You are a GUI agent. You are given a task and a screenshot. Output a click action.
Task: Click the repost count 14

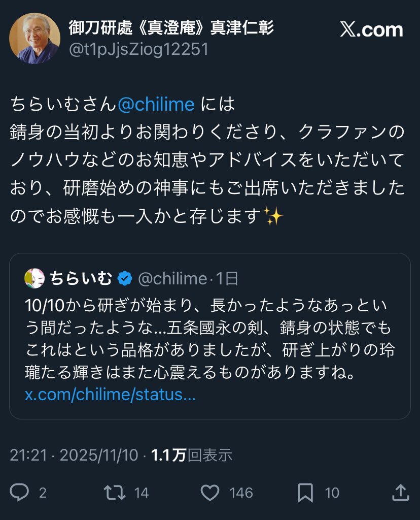pyautogui.click(x=142, y=492)
